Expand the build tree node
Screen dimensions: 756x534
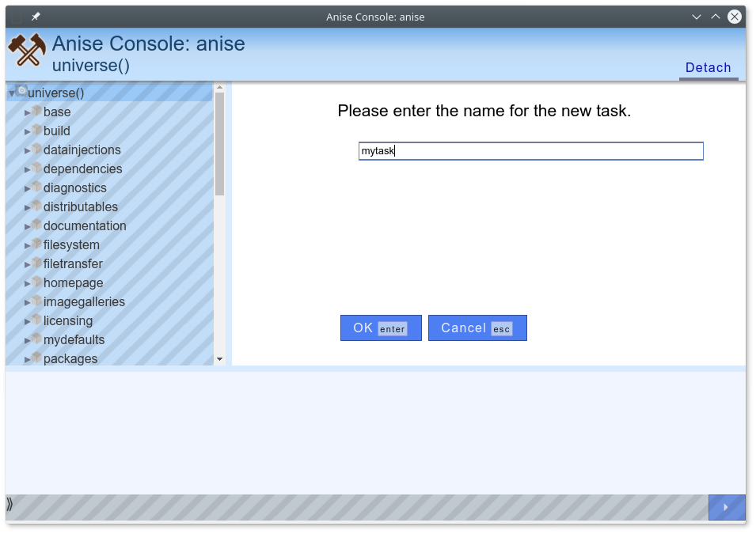(28, 131)
